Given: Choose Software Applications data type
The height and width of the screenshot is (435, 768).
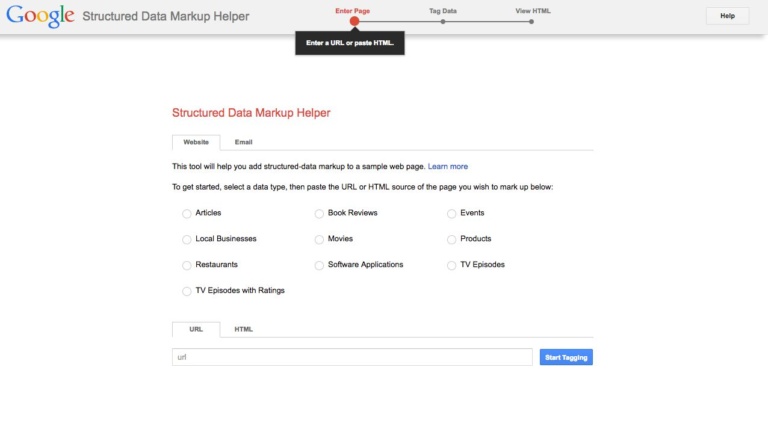Looking at the screenshot, I should pyautogui.click(x=319, y=265).
